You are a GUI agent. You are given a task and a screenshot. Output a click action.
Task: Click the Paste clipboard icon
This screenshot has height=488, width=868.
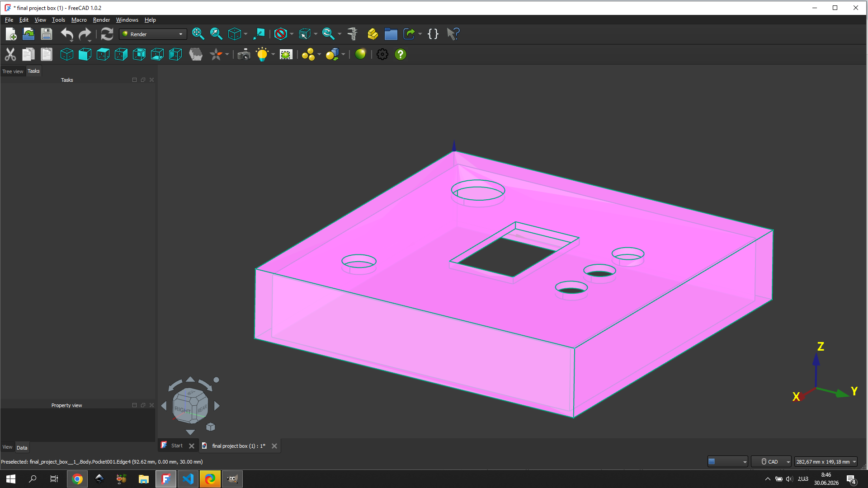[47, 54]
